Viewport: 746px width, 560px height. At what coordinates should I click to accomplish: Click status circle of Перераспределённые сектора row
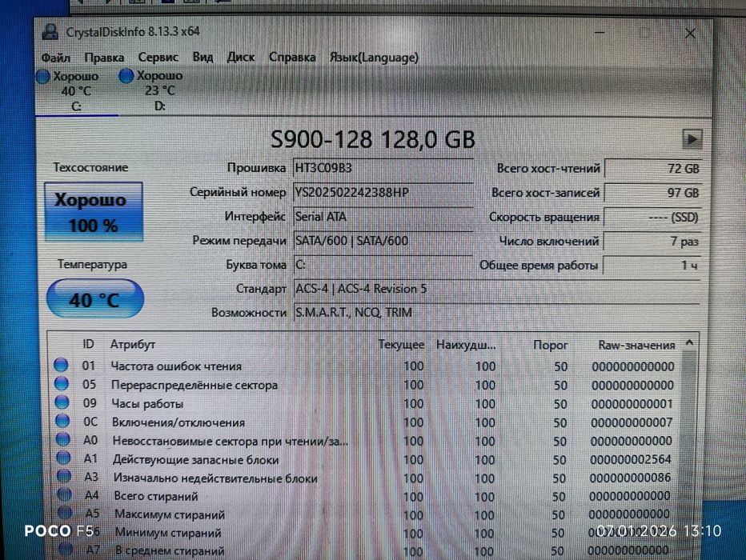(62, 383)
